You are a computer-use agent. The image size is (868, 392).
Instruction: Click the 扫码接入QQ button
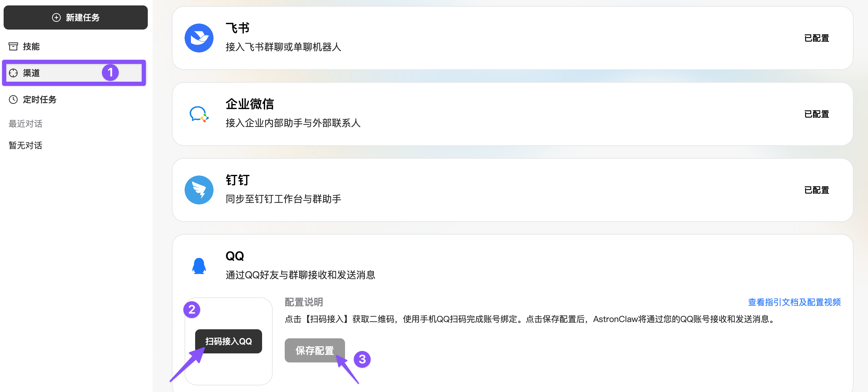click(228, 341)
